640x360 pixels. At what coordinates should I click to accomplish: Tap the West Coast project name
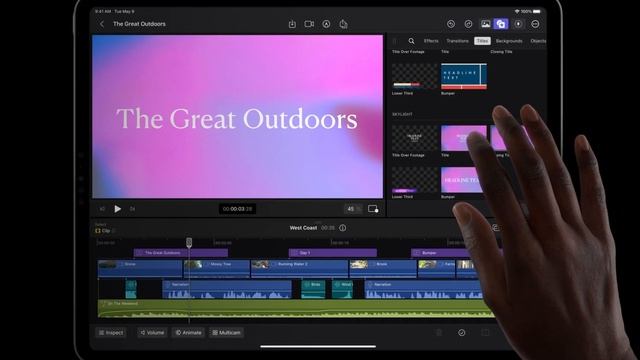tap(303, 228)
